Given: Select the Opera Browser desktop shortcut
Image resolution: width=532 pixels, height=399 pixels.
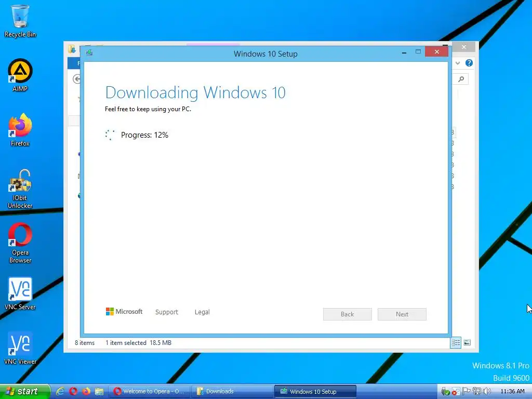Looking at the screenshot, I should [20, 243].
